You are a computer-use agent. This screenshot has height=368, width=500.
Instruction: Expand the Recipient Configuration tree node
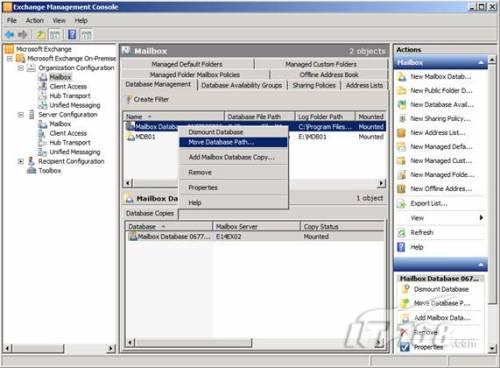[21, 161]
